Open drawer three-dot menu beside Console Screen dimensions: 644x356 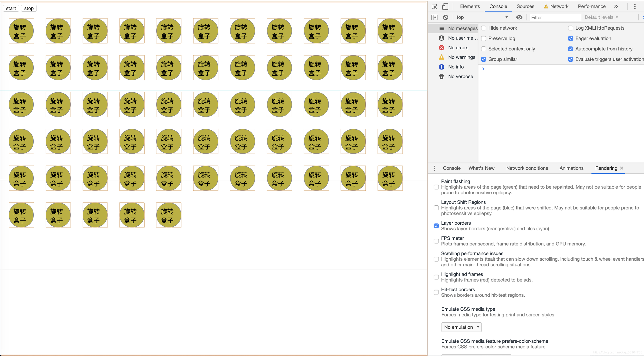point(434,168)
